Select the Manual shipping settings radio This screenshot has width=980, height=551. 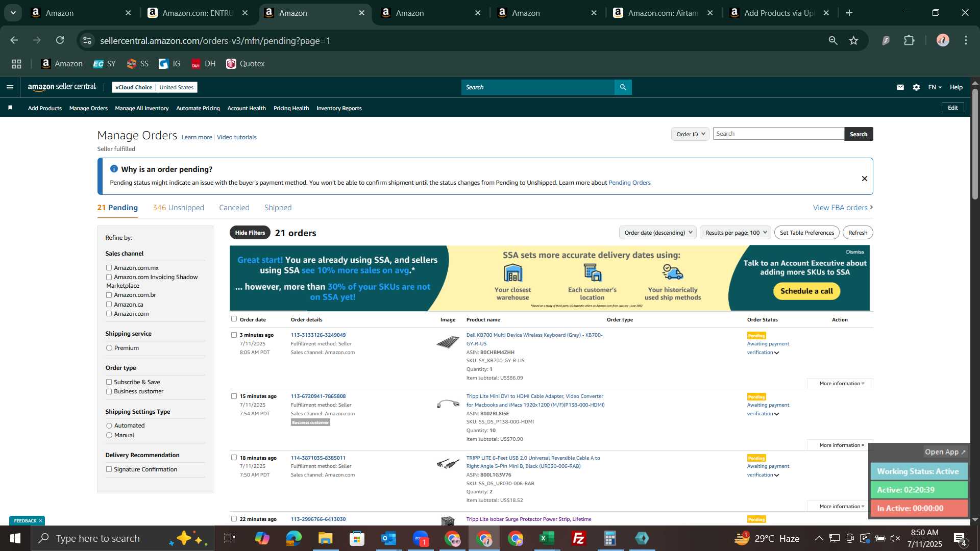pyautogui.click(x=109, y=435)
